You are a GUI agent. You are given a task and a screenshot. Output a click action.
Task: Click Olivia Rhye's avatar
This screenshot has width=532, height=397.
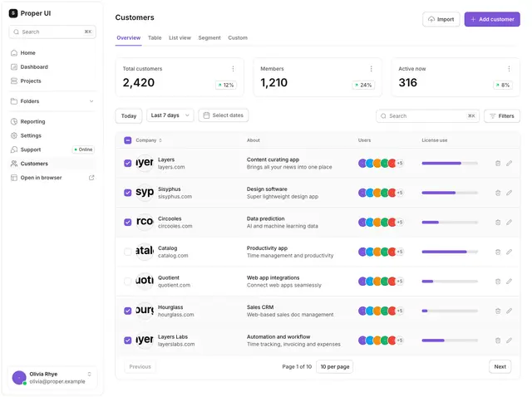pyautogui.click(x=19, y=377)
